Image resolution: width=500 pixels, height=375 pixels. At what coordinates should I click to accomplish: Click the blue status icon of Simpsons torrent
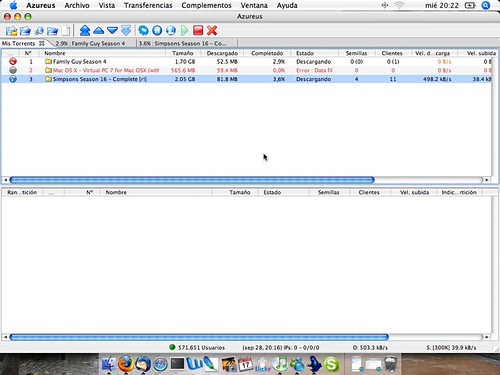point(13,79)
